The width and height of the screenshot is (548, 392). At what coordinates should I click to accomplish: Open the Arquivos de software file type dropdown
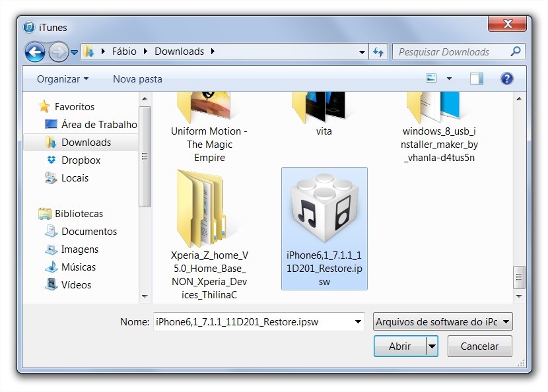pos(442,322)
